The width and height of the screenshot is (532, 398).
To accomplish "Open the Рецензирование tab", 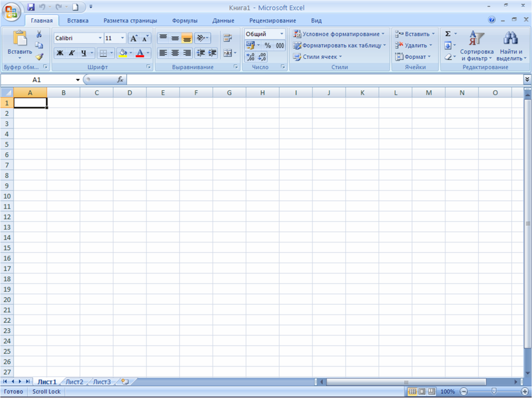I will [x=272, y=21].
